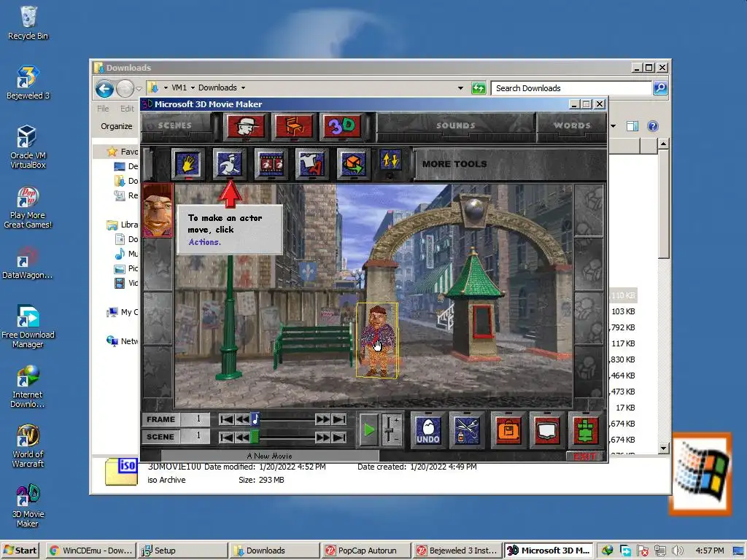Screen dimensions: 747x560
Task: Play the movie with green arrow
Action: coord(368,430)
